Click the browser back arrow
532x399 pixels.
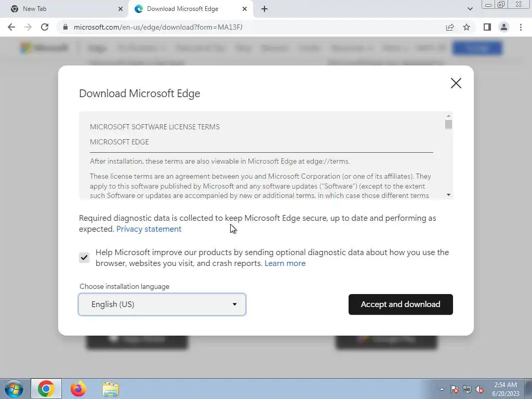point(11,27)
